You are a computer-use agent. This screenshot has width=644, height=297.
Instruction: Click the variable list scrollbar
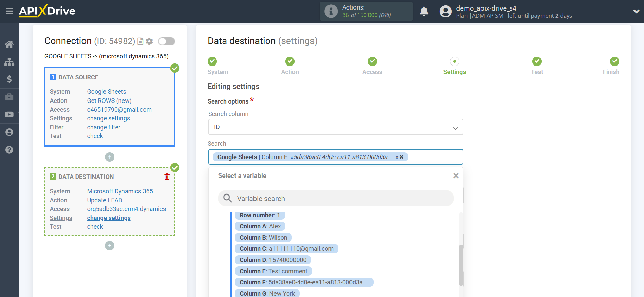click(461, 265)
